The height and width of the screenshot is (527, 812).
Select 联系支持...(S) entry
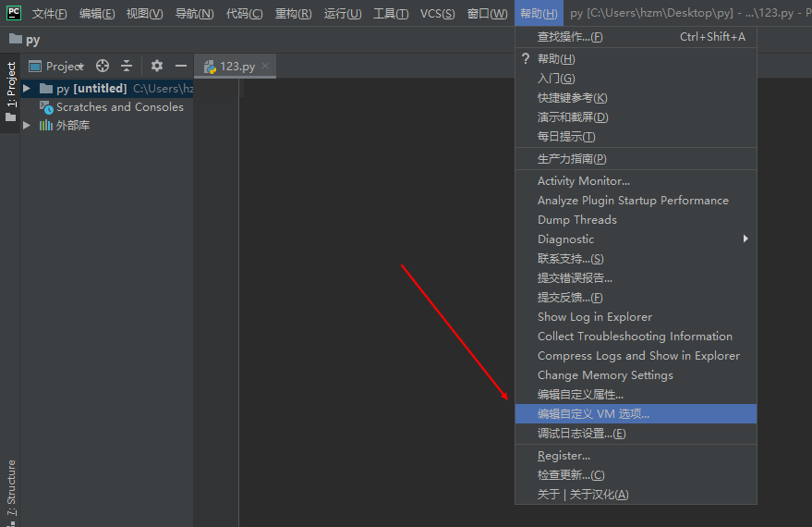(636, 259)
